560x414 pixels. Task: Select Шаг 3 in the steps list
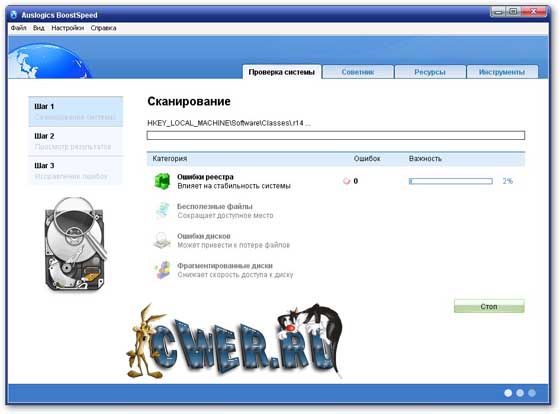(x=75, y=171)
